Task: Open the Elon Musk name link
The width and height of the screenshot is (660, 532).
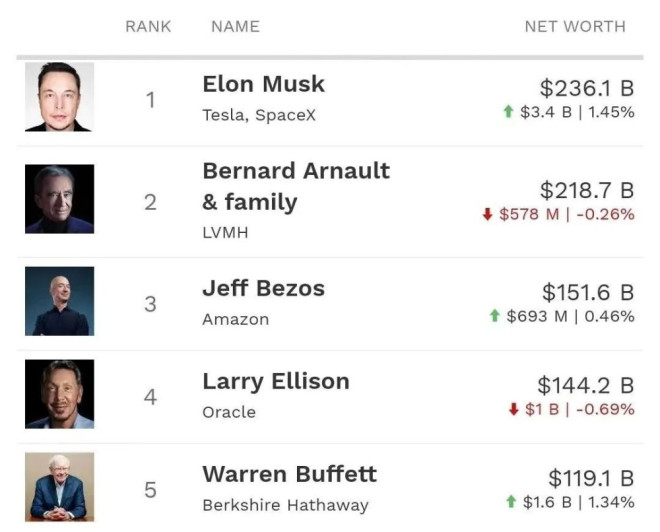Action: coord(263,84)
